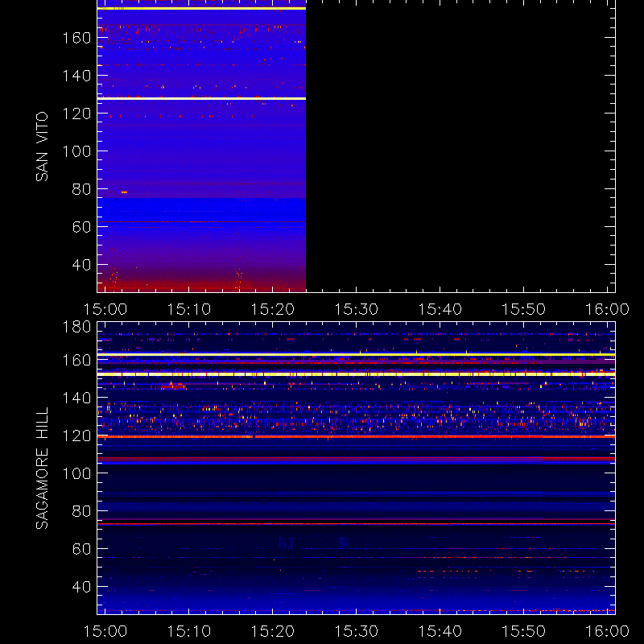Click 16:00 time label under Sagamore Hill plot
644x644 pixels.
(x=608, y=631)
